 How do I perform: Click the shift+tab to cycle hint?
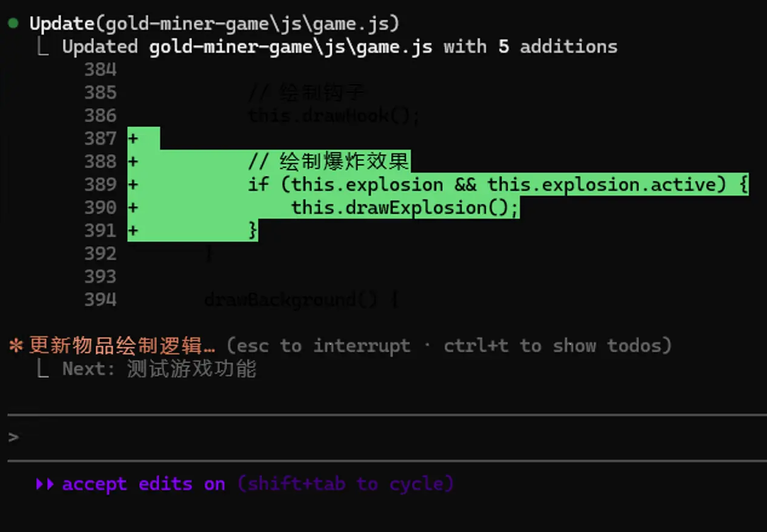pos(345,484)
